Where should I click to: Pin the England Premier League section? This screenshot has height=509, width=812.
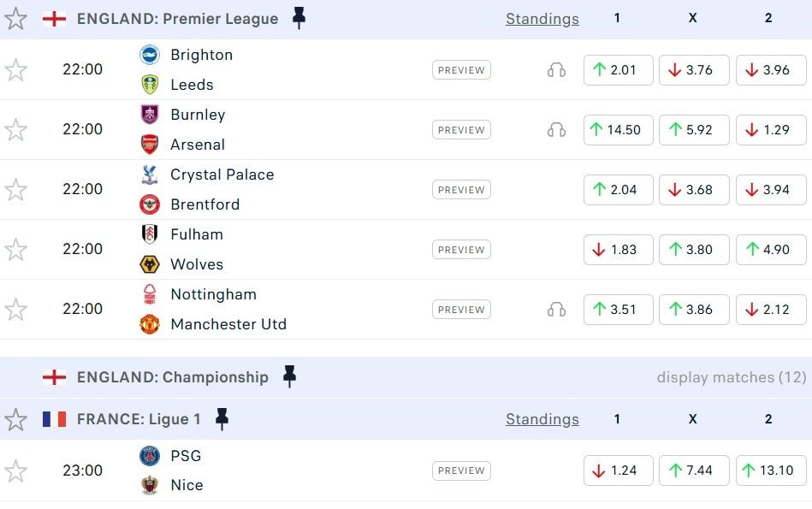click(x=299, y=18)
